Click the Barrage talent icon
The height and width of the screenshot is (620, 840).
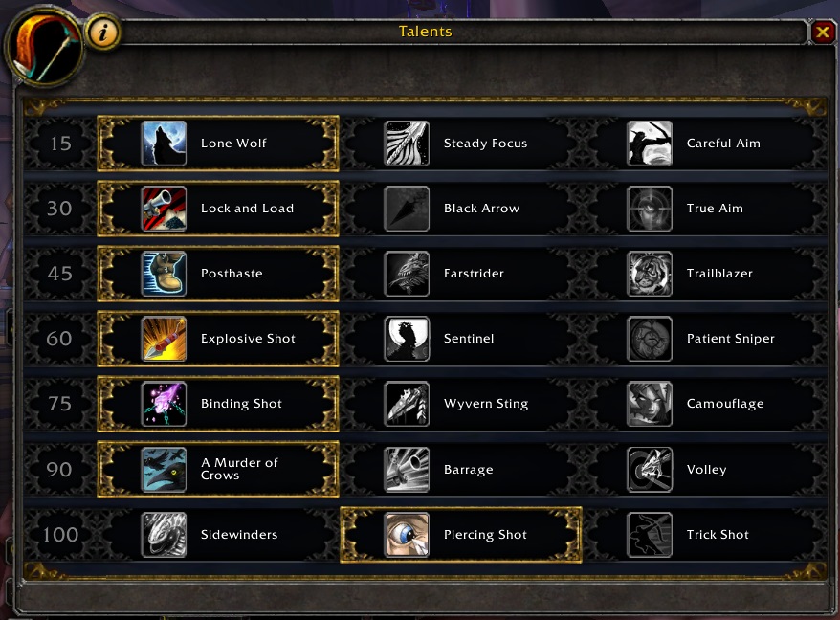click(x=407, y=470)
